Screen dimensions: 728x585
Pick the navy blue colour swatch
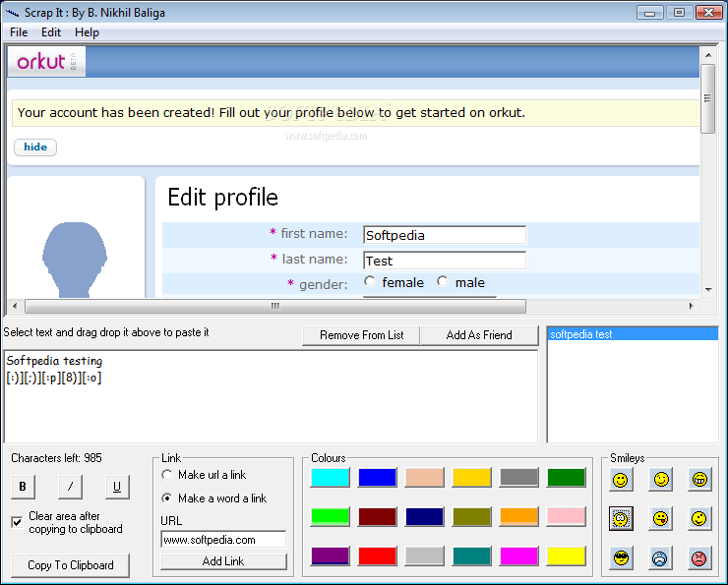pyautogui.click(x=424, y=517)
